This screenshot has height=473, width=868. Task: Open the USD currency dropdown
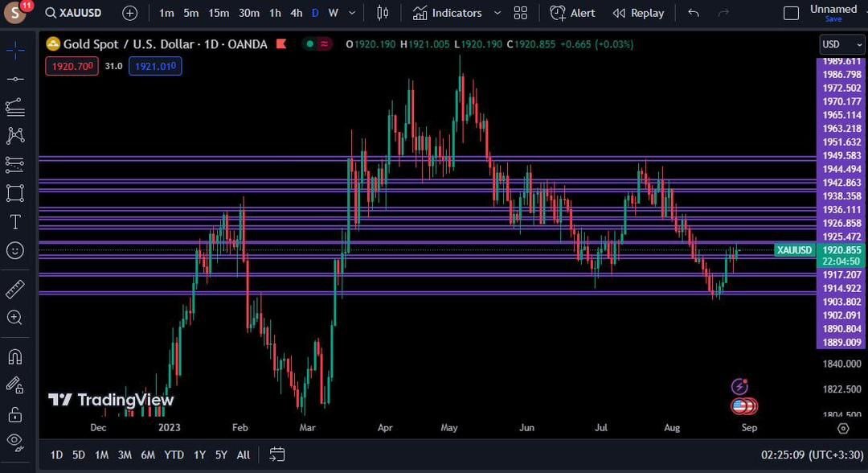[841, 44]
